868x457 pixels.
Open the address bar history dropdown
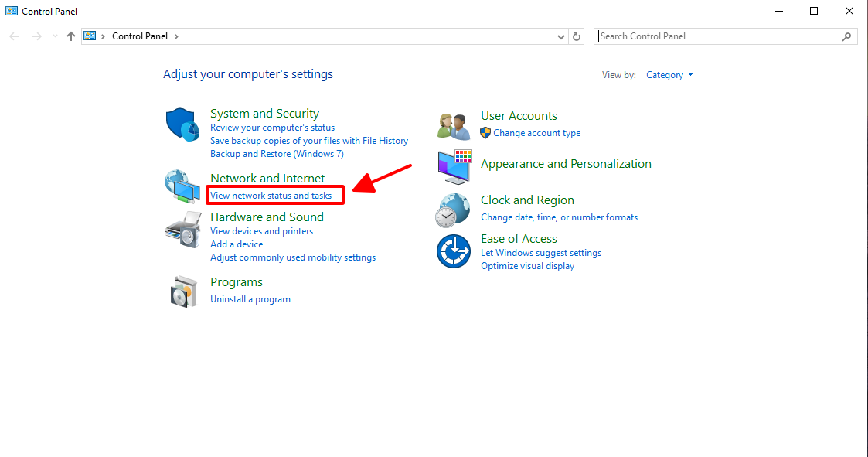[x=561, y=36]
